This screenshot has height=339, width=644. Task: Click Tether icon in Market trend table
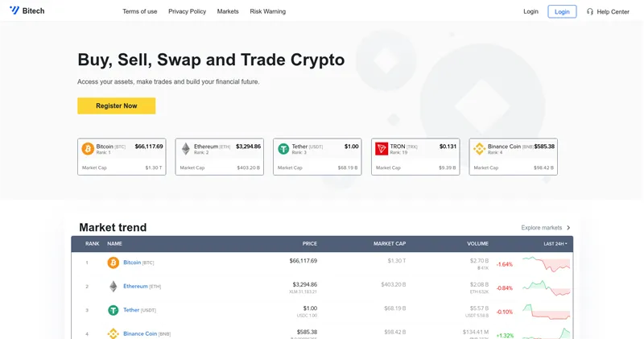(x=113, y=310)
